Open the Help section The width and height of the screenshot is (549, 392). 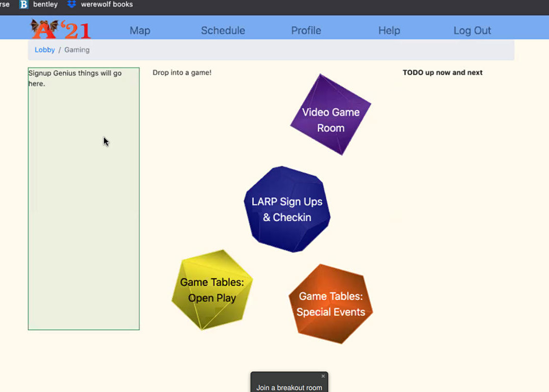pyautogui.click(x=389, y=30)
